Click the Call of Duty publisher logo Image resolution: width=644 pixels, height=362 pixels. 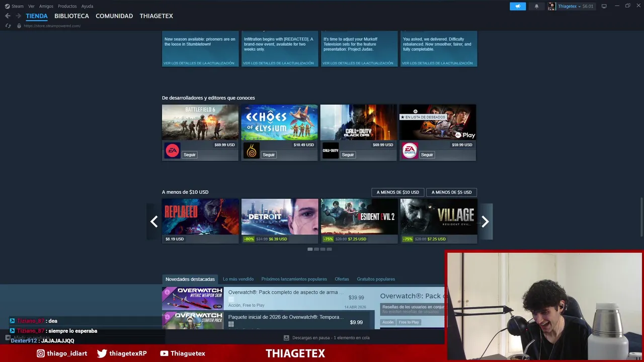tap(331, 150)
